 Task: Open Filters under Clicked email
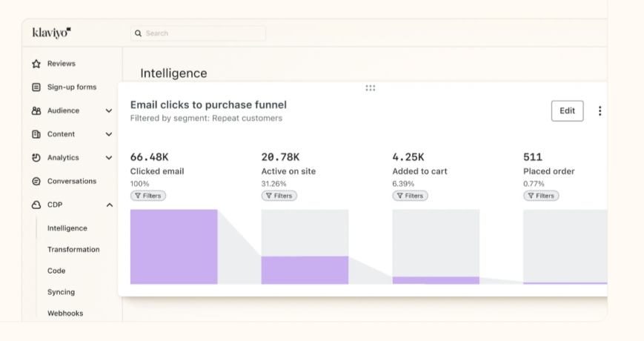(148, 196)
